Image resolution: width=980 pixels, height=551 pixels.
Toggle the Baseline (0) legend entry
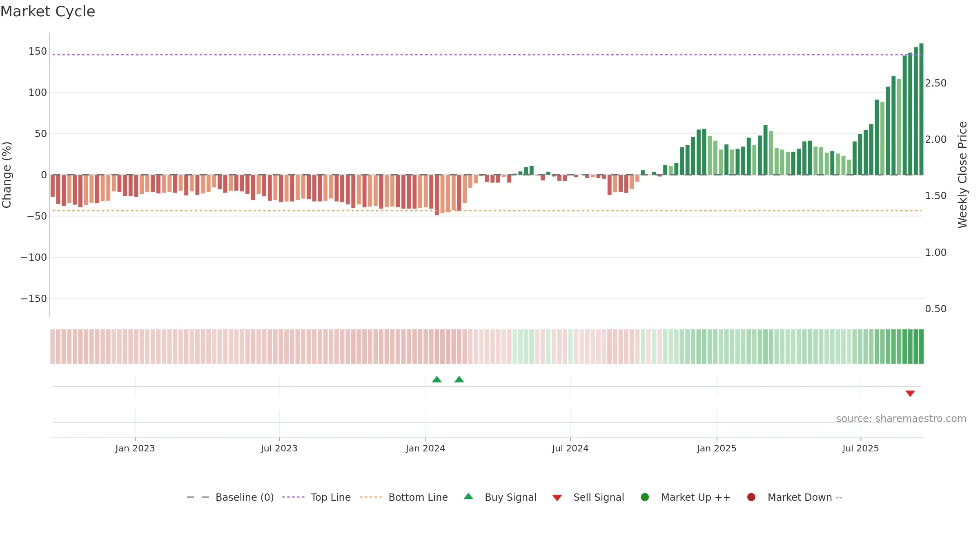(230, 497)
